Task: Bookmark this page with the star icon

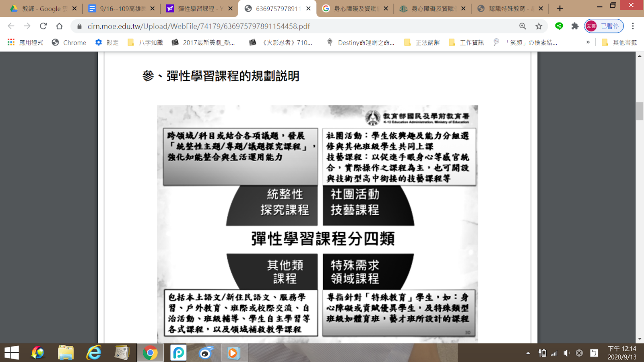Action: click(539, 26)
